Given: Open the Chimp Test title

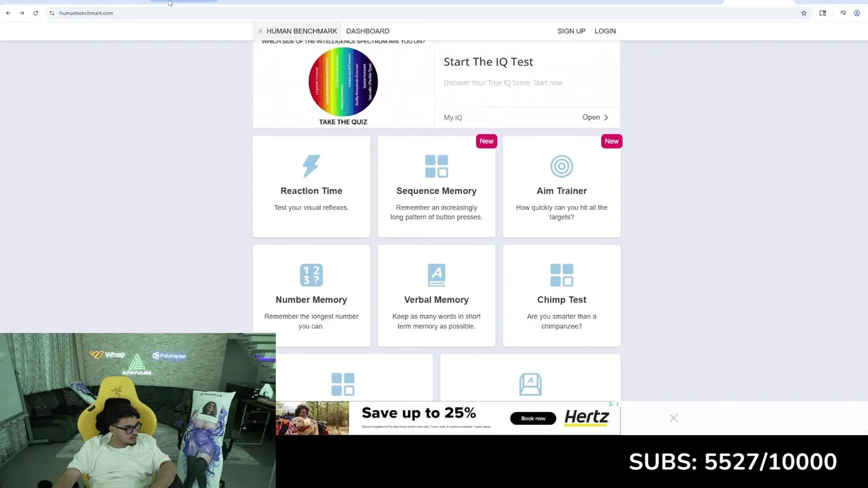Looking at the screenshot, I should coord(561,300).
